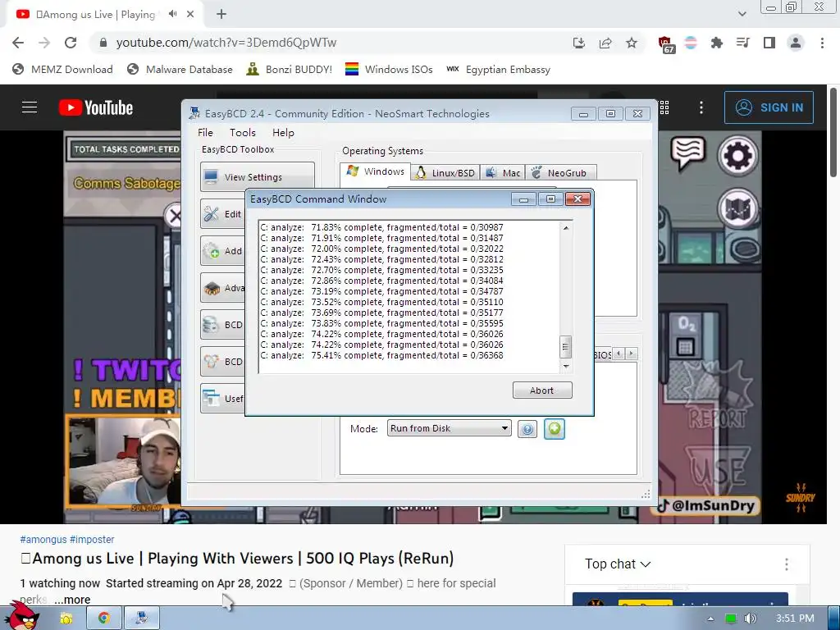
Task: Click the blue help icon beside Mode
Action: (527, 429)
